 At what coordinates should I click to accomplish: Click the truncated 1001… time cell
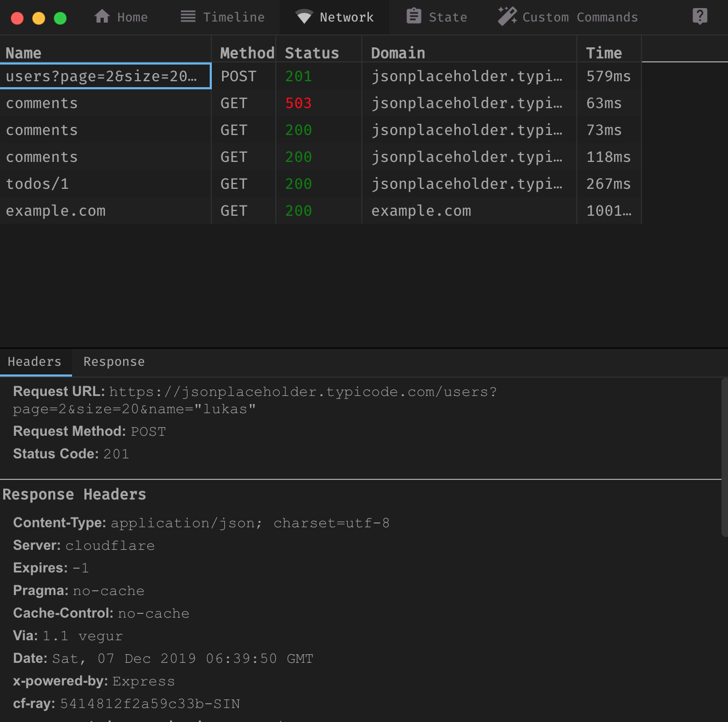609,210
